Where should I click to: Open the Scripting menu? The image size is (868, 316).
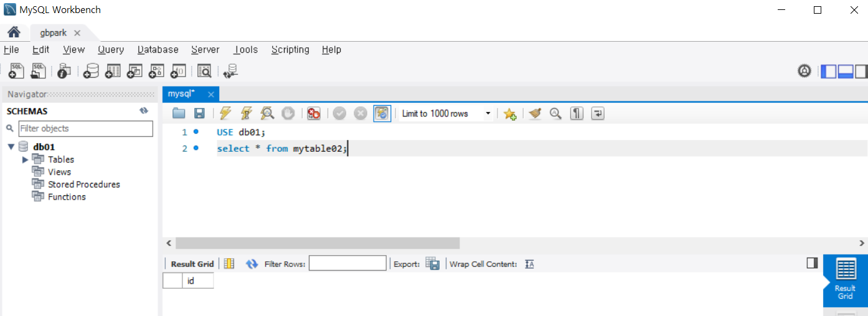coord(290,49)
